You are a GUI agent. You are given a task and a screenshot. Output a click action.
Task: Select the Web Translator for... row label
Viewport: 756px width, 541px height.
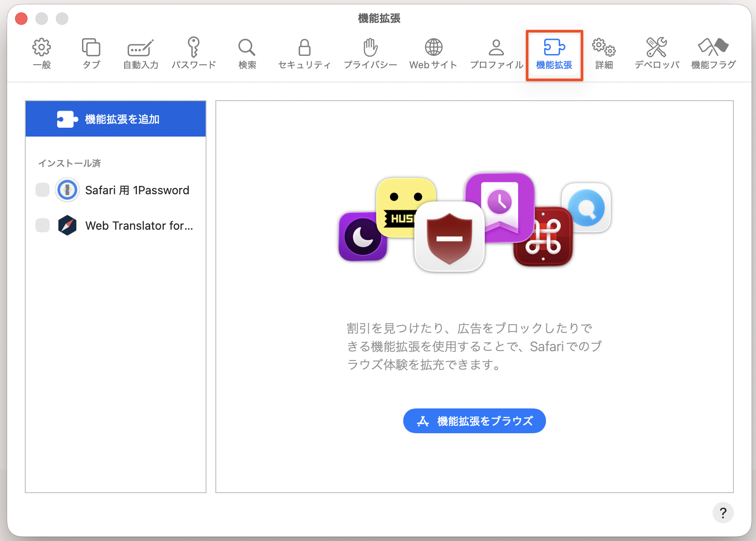(139, 226)
